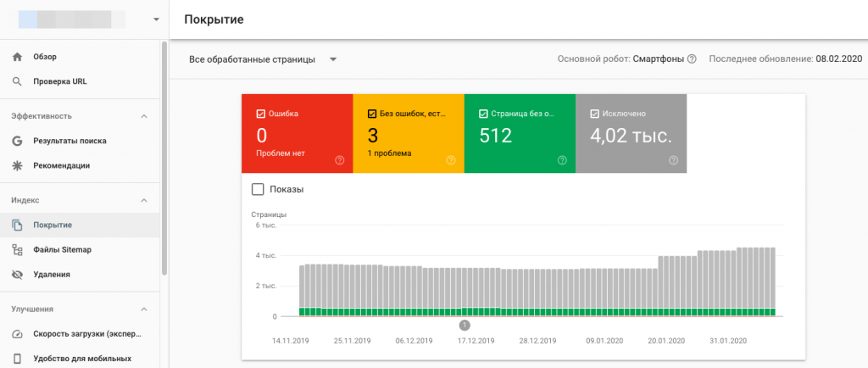
Task: Collapse the Эффективность section
Action: [144, 116]
